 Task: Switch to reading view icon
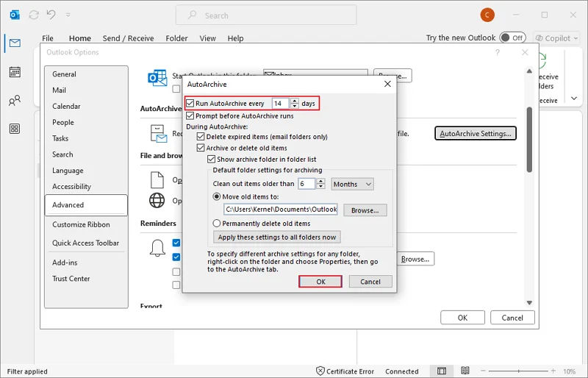pyautogui.click(x=465, y=371)
